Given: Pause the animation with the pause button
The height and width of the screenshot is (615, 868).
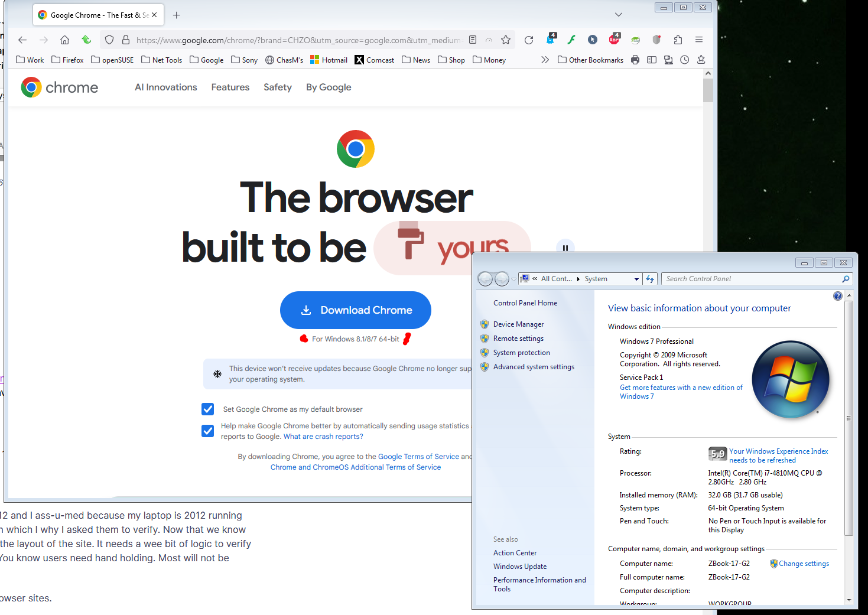Looking at the screenshot, I should point(565,248).
